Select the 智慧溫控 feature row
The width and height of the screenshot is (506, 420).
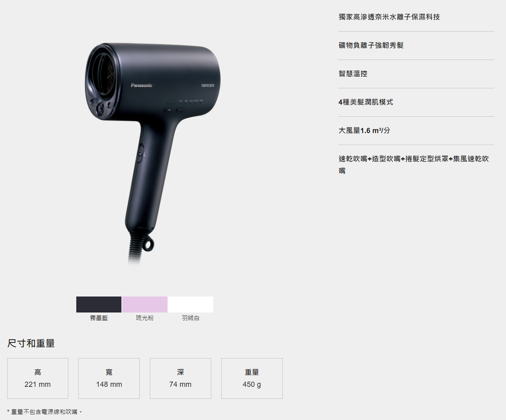coord(353,74)
